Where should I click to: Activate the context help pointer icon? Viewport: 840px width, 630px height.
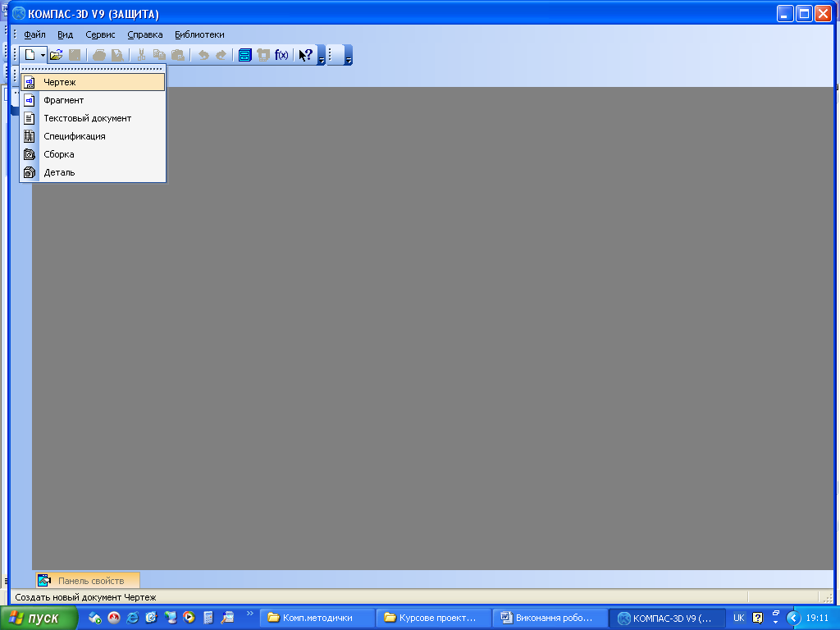tap(305, 55)
